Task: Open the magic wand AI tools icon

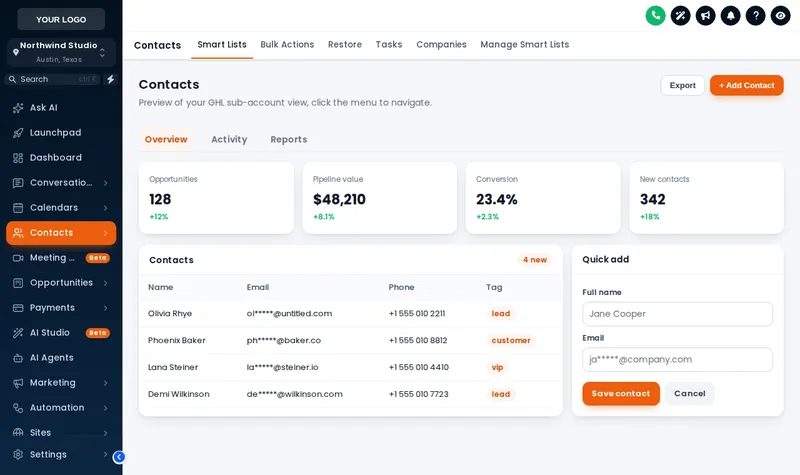Action: pyautogui.click(x=680, y=15)
